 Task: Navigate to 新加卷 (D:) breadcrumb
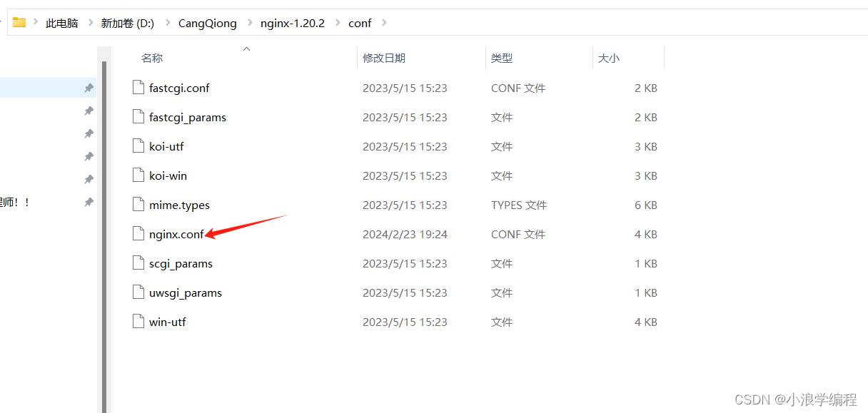[128, 23]
